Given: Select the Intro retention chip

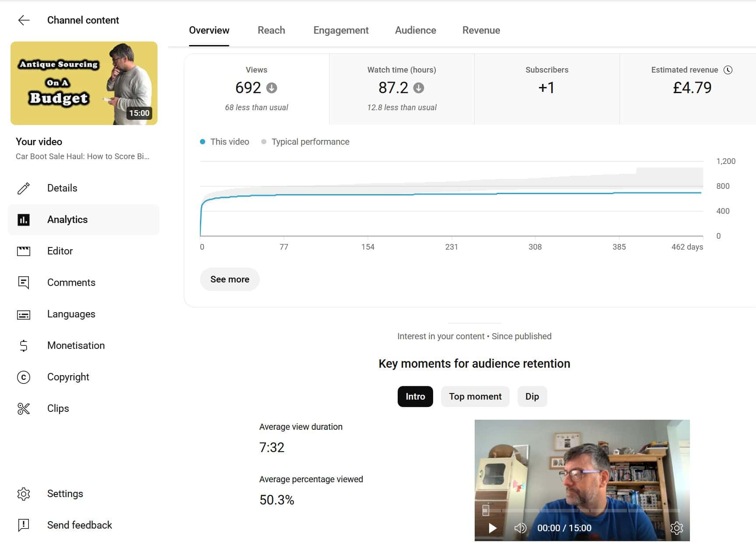Looking at the screenshot, I should (x=415, y=397).
